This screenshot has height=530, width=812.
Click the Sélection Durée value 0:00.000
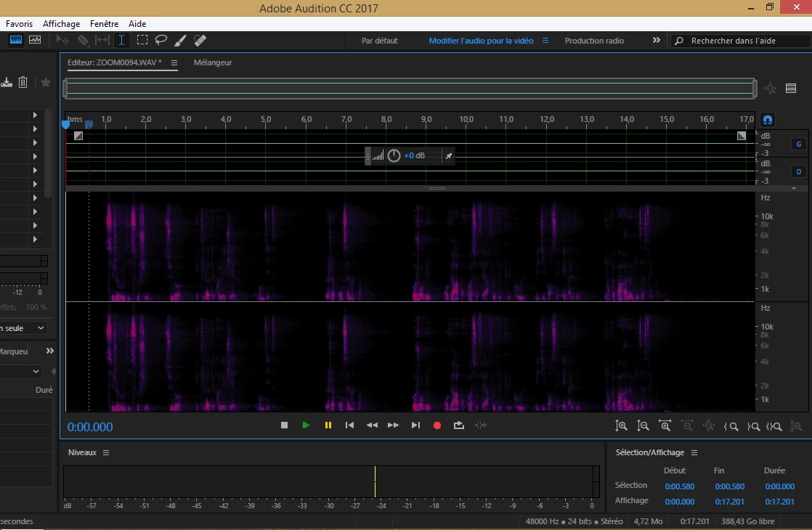pos(779,486)
